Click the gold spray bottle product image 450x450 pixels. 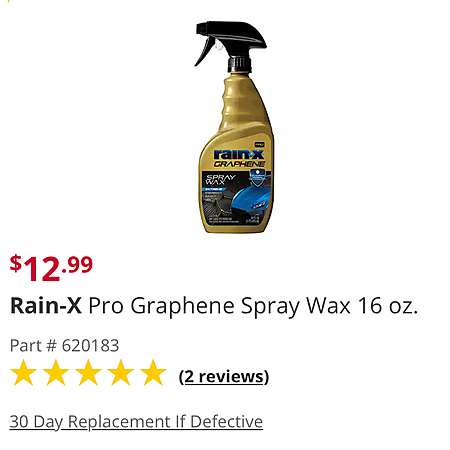click(235, 127)
